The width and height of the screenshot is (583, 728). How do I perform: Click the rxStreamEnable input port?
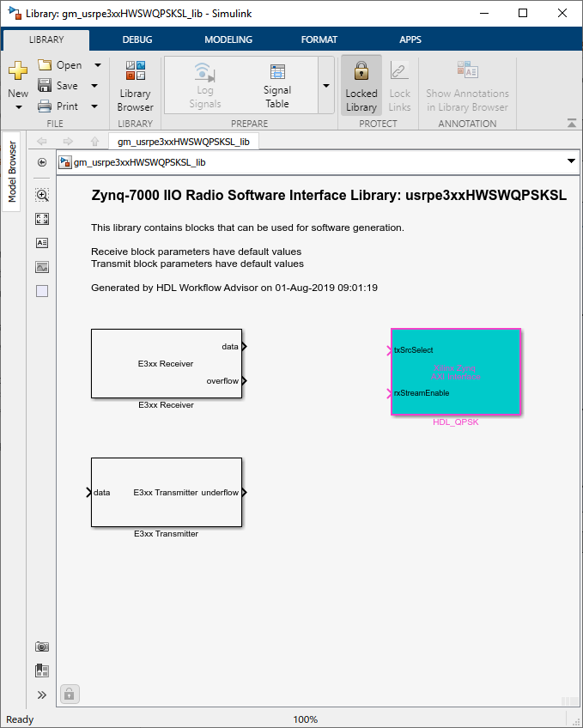(x=390, y=393)
